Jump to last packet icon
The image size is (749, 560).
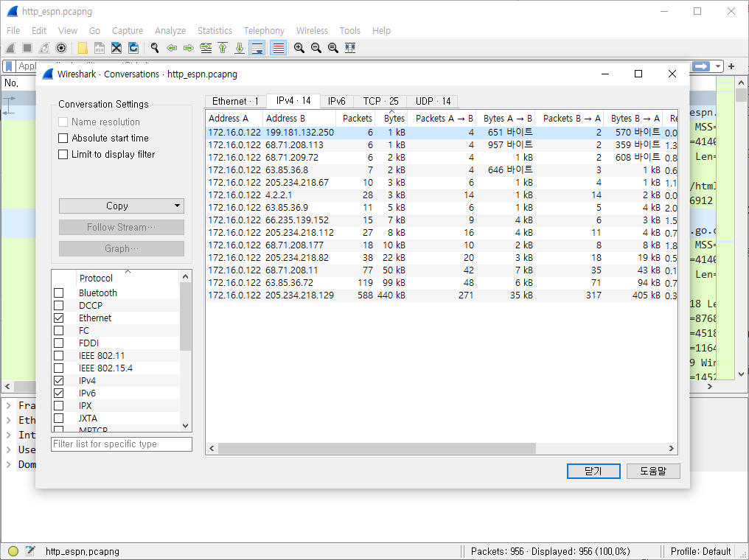[x=240, y=48]
